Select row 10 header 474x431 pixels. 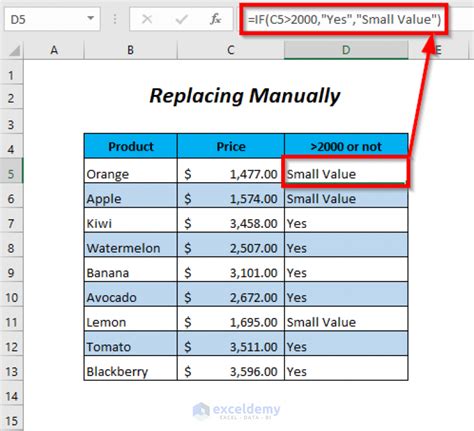pyautogui.click(x=11, y=295)
